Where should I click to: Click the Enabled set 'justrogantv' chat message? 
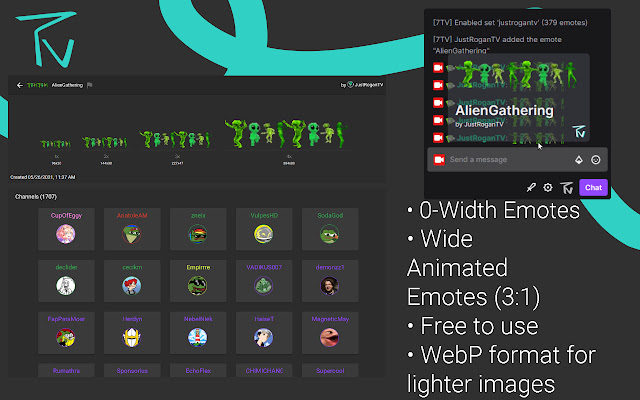510,22
